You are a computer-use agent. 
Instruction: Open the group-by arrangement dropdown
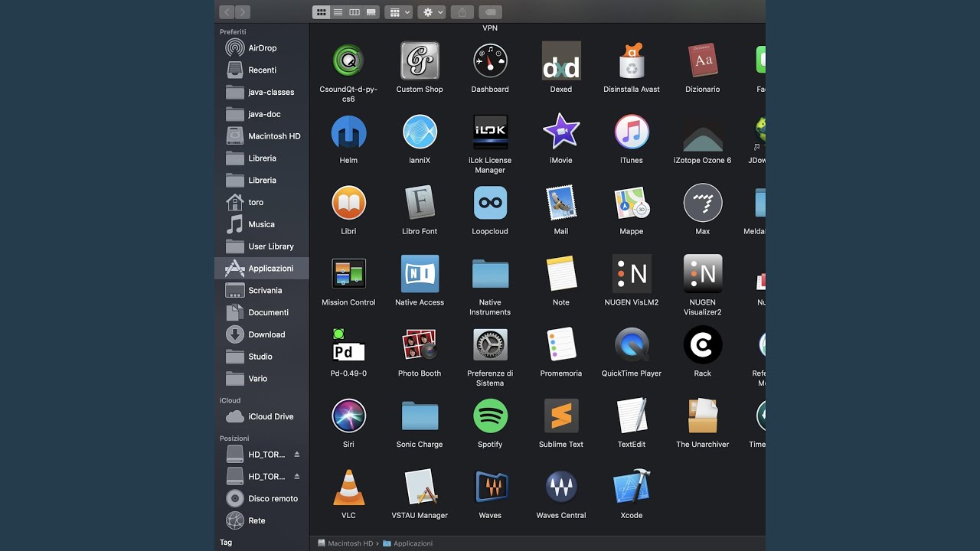pyautogui.click(x=398, y=12)
